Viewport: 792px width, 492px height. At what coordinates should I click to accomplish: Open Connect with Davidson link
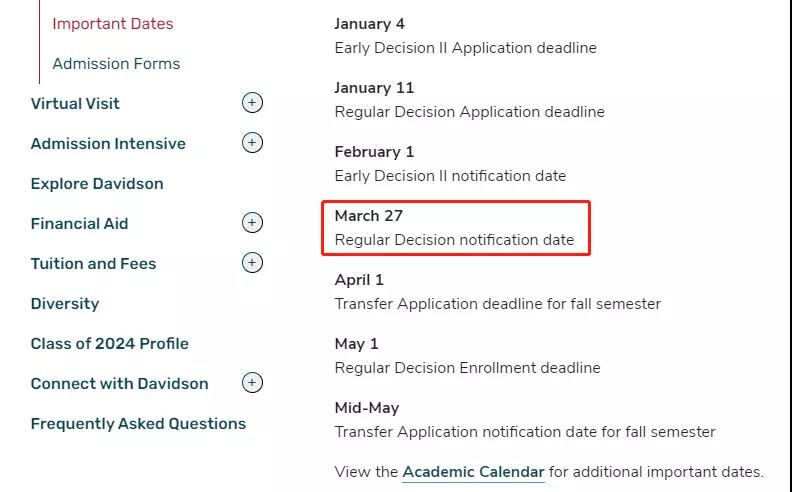pos(119,384)
